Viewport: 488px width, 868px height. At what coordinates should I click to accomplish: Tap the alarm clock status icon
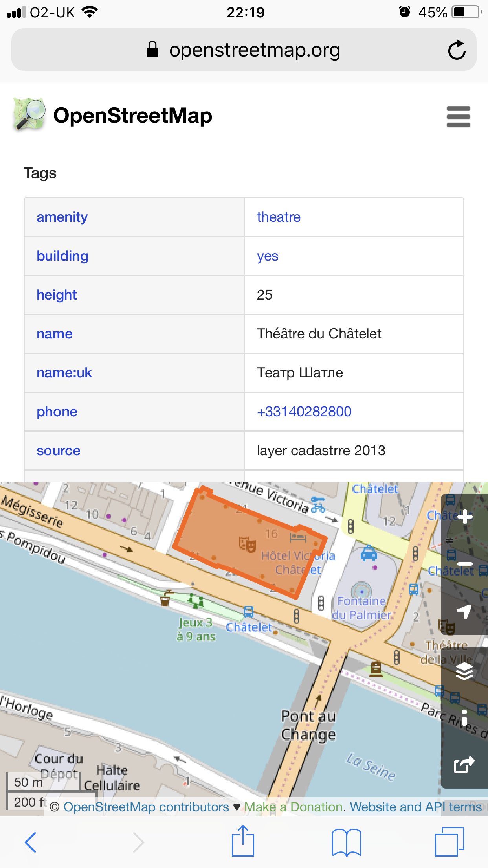click(404, 12)
